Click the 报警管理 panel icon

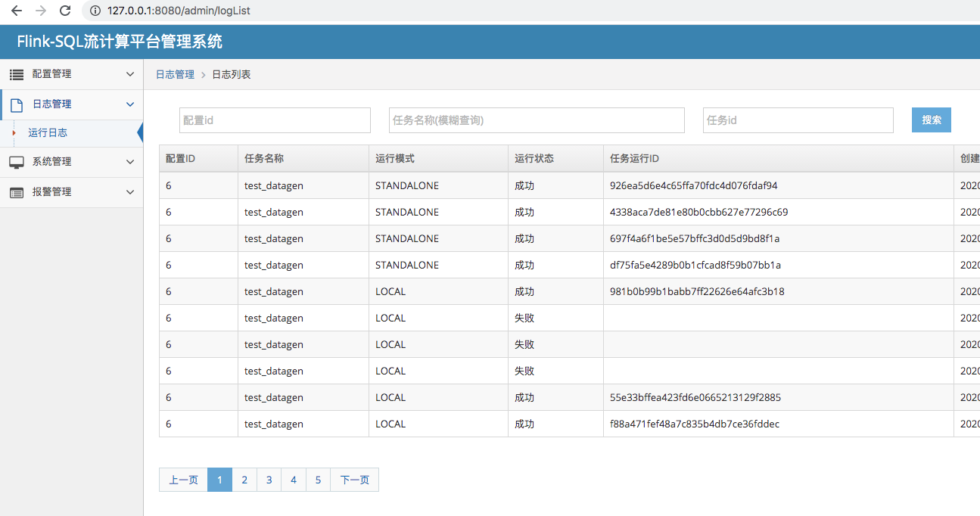(17, 191)
